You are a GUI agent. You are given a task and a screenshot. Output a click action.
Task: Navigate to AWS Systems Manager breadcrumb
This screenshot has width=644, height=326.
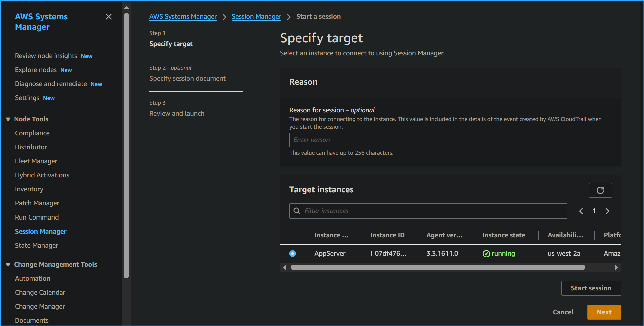coord(183,16)
